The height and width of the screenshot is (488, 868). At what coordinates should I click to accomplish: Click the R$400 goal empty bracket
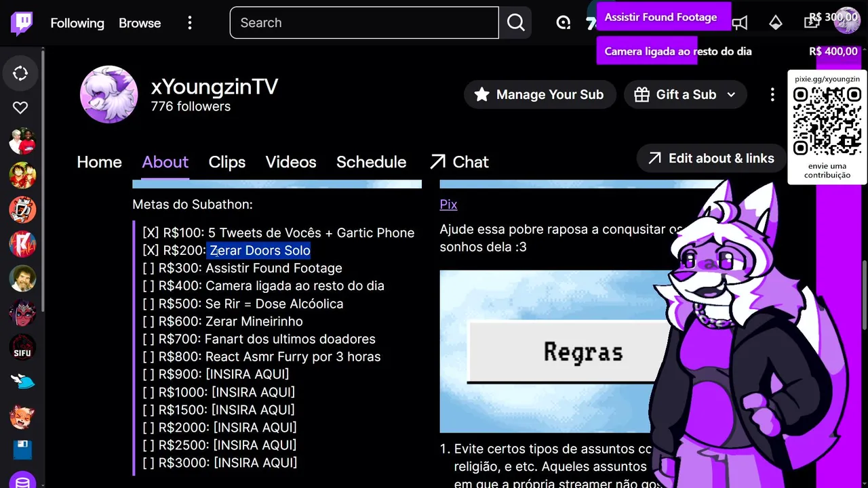pos(149,286)
